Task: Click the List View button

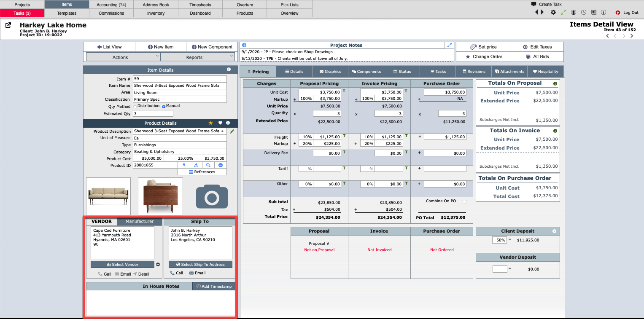Action: click(x=109, y=47)
